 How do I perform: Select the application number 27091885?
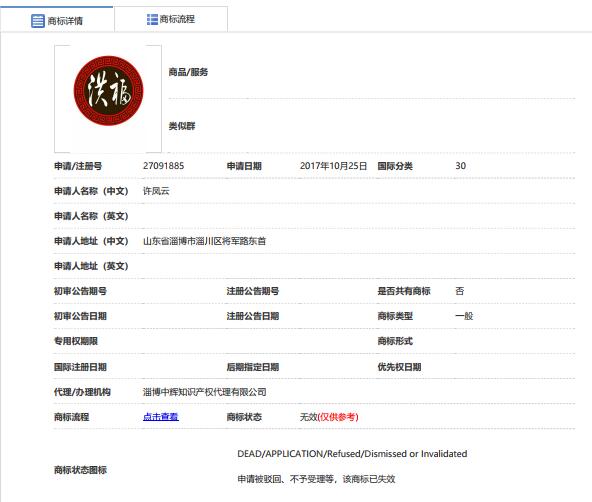[163, 166]
